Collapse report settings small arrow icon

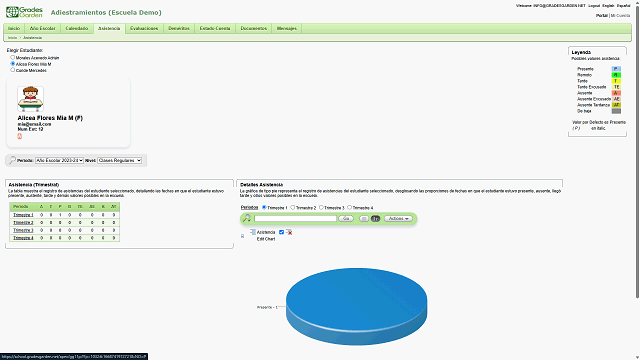[x=242, y=236]
